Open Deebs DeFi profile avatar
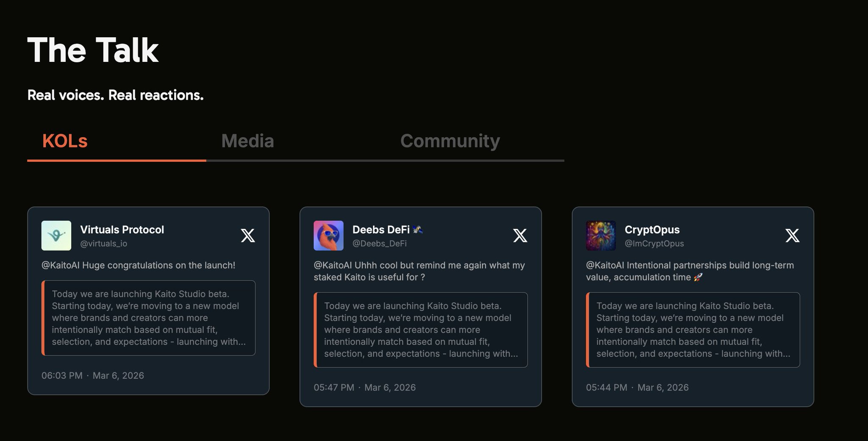The width and height of the screenshot is (868, 441). [328, 236]
